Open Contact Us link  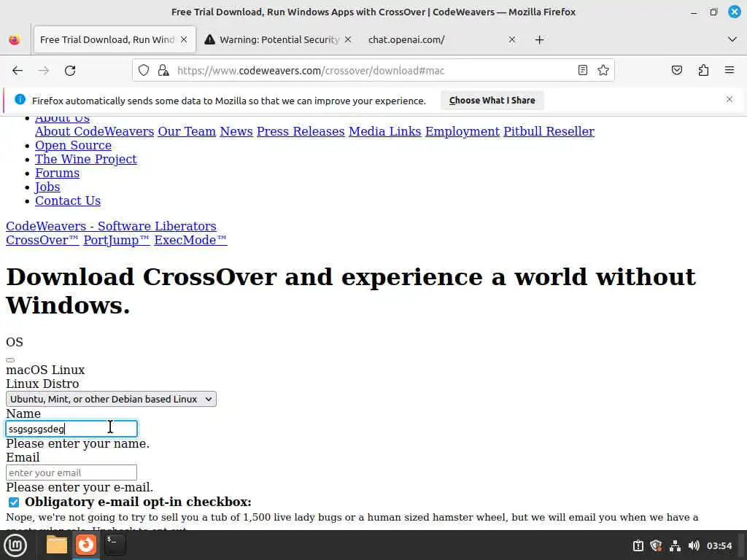[68, 201]
